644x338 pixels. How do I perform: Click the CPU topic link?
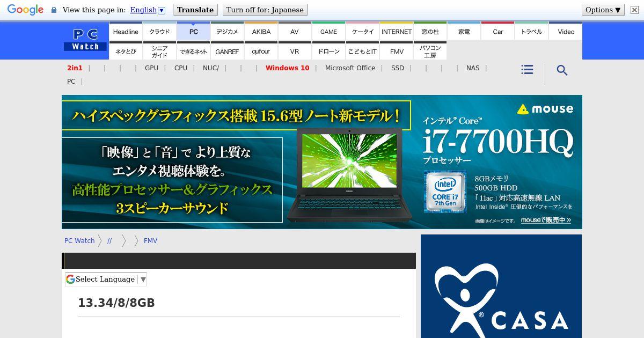[x=181, y=68]
